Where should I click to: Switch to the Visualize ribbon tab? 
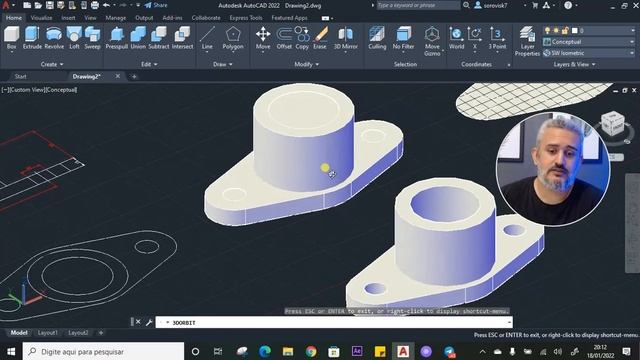point(41,18)
